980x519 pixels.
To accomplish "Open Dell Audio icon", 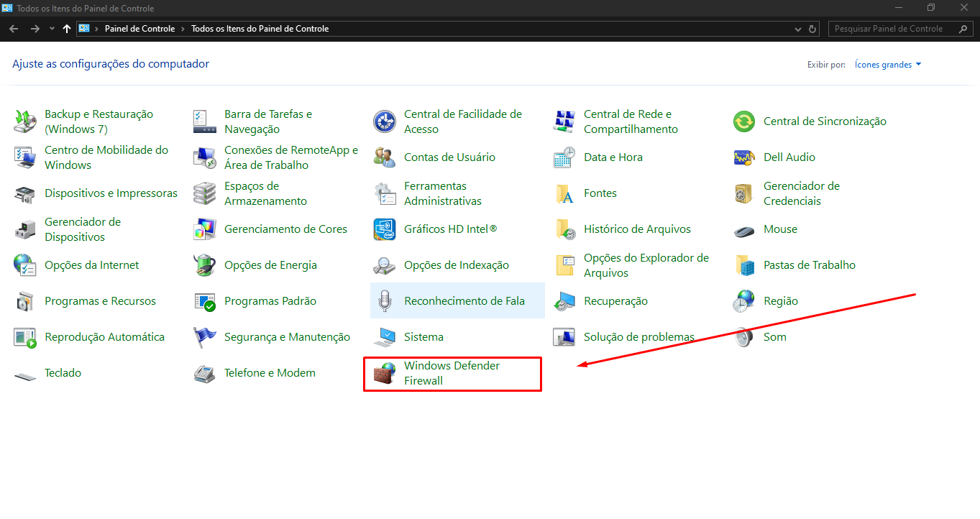I will pyautogui.click(x=744, y=157).
